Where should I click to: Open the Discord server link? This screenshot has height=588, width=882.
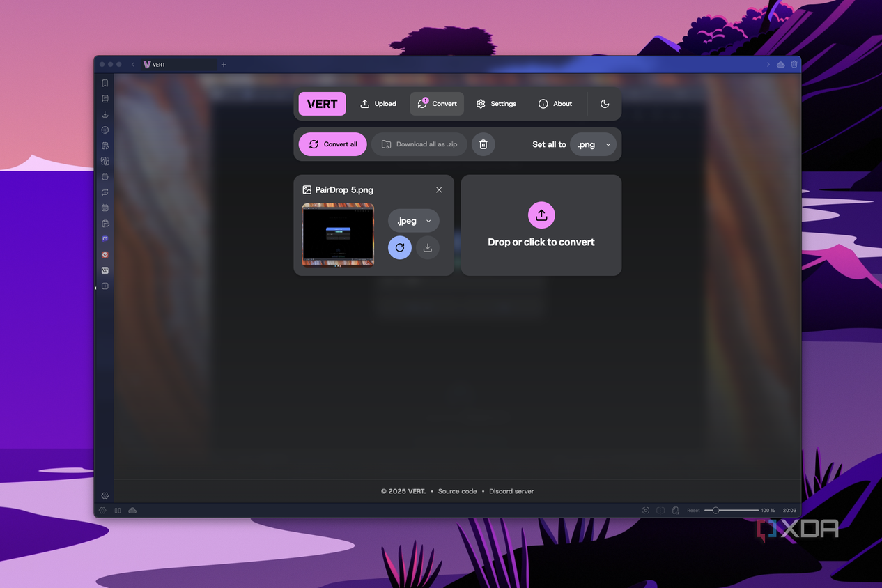point(511,491)
